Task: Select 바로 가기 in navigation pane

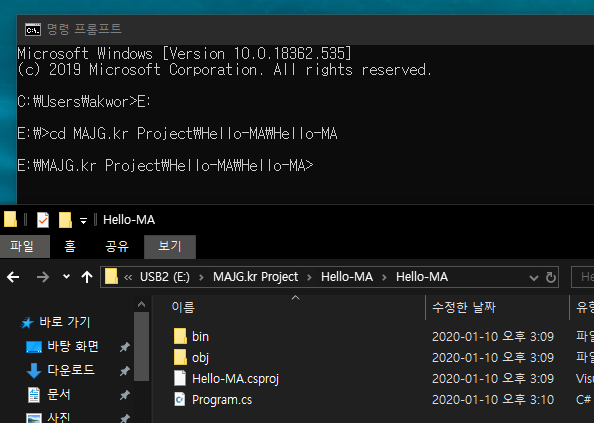Action: (65, 322)
